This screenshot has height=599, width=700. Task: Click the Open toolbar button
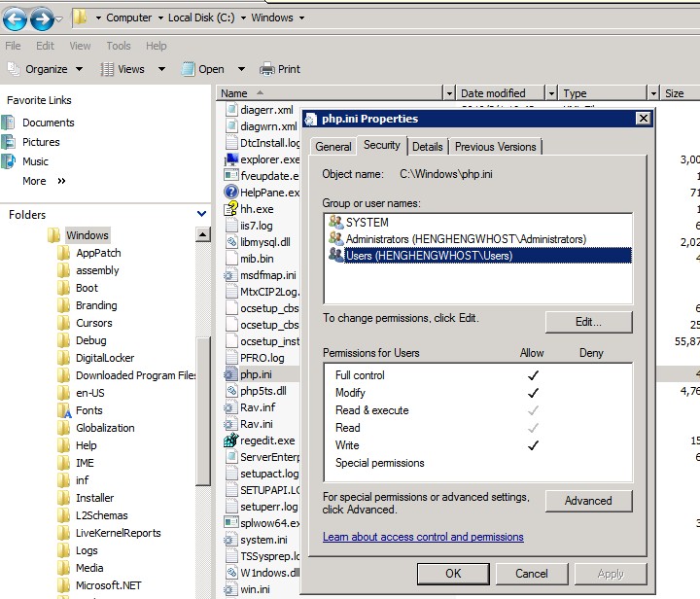(202, 69)
